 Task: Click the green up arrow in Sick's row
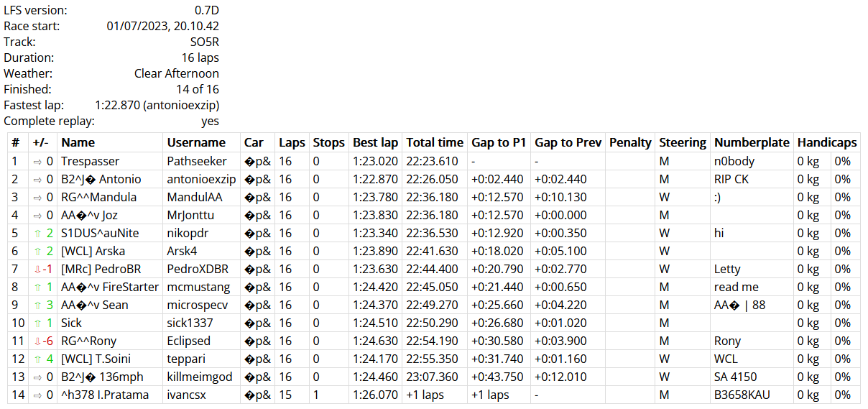pos(37,323)
